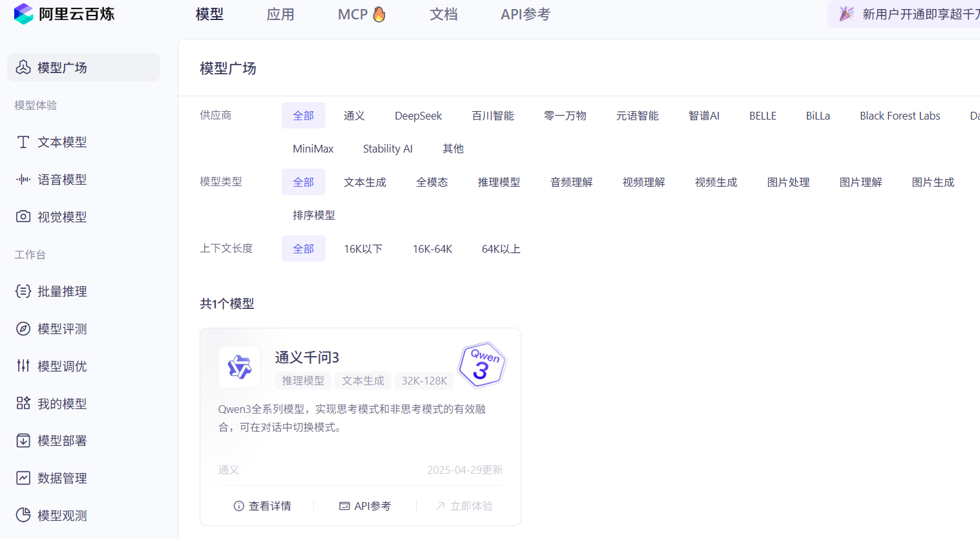Click the 模型观测 pie icon
The image size is (980, 539).
tap(23, 515)
